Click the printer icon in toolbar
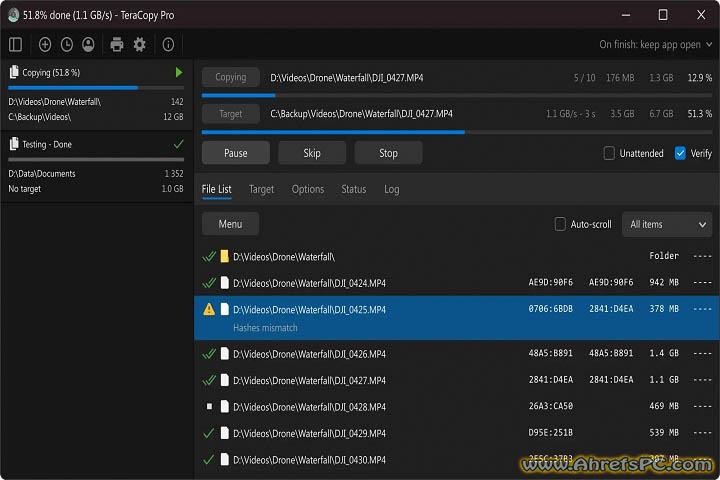 (x=117, y=45)
